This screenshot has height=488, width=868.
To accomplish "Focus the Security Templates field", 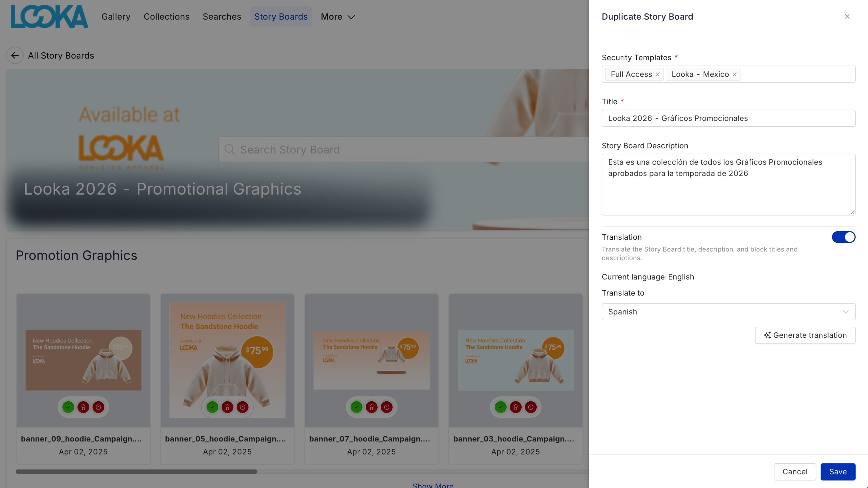I will (729, 74).
